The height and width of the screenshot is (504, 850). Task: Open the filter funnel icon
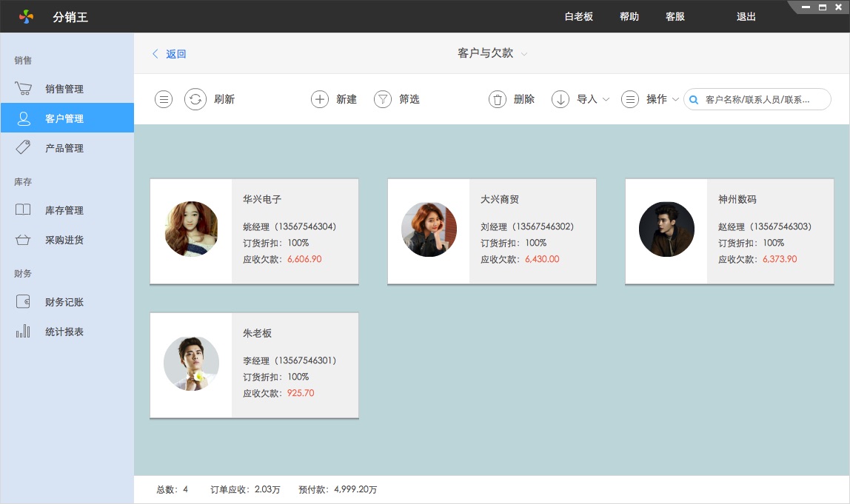(x=382, y=99)
